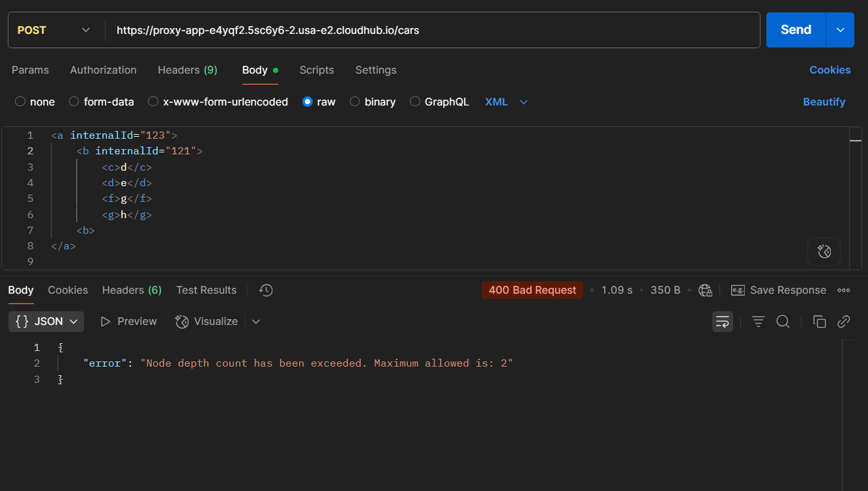This screenshot has height=491, width=868.
Task: Click the filter response icon
Action: [x=758, y=322]
